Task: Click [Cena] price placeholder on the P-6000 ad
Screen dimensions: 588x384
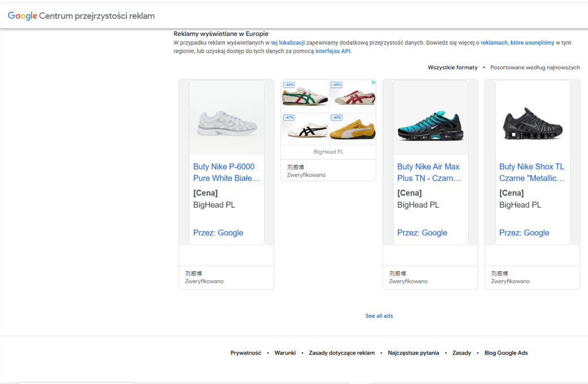Action: [205, 193]
